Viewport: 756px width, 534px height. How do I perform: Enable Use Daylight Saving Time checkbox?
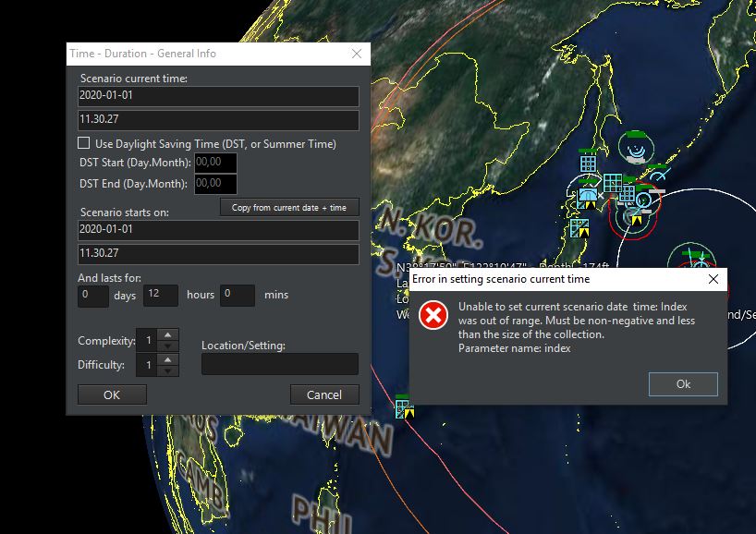(x=83, y=143)
